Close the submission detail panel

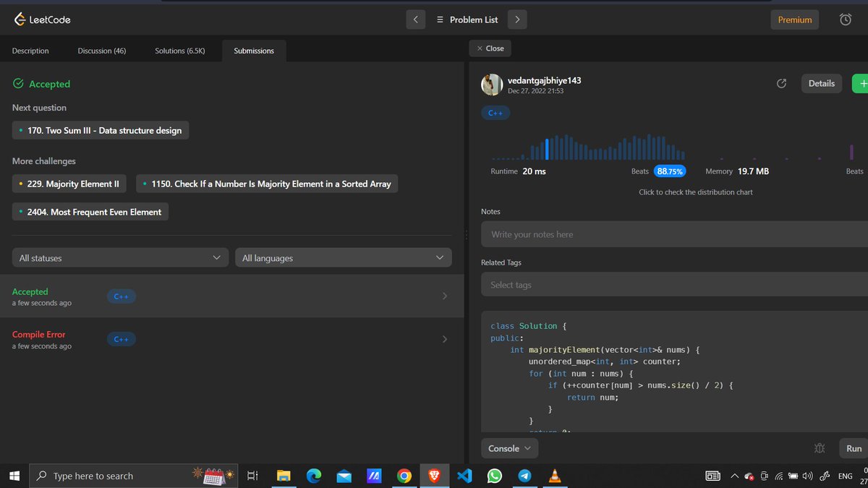(490, 48)
